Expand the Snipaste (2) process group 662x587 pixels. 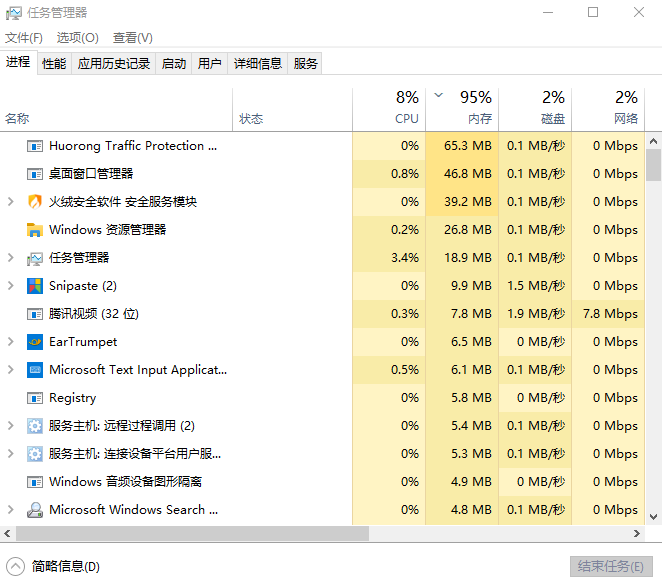(x=11, y=286)
